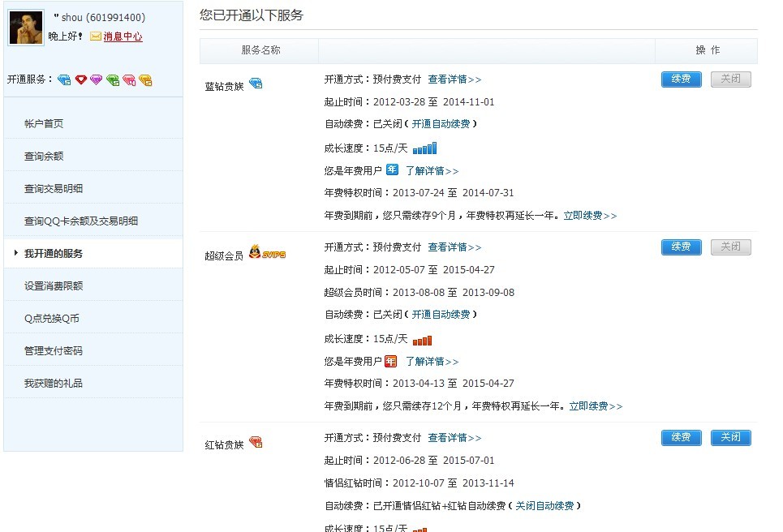The height and width of the screenshot is (532, 783).
Task: Click 情侣红钻时间 2012-10-07 至 2013-11-14 text
Action: (419, 483)
